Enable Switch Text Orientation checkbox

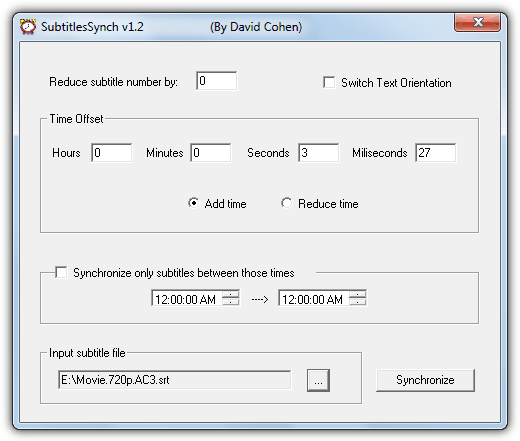(x=329, y=82)
